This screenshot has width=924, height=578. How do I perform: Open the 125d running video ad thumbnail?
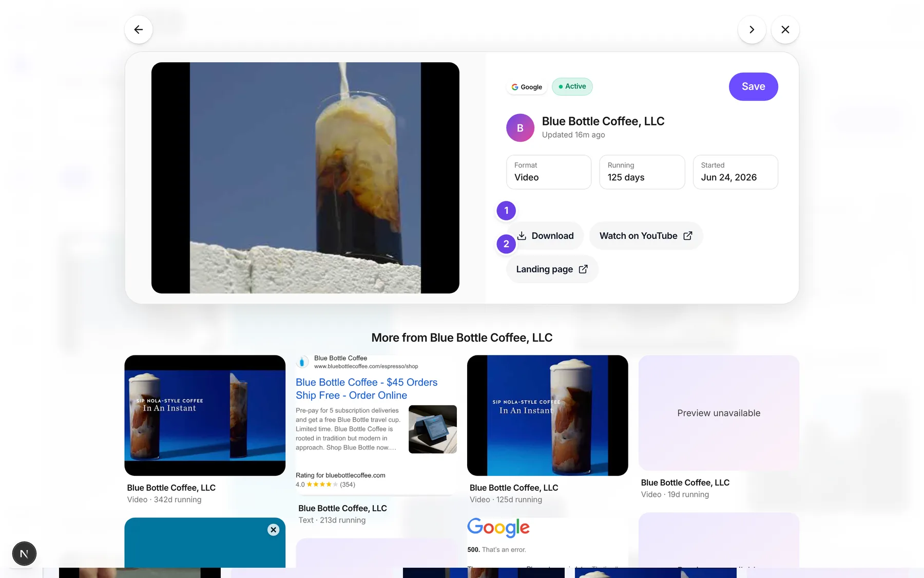tap(547, 415)
